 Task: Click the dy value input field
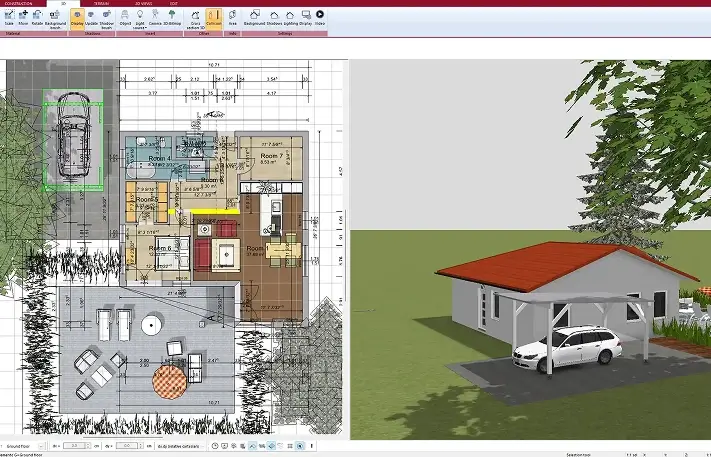point(127,446)
